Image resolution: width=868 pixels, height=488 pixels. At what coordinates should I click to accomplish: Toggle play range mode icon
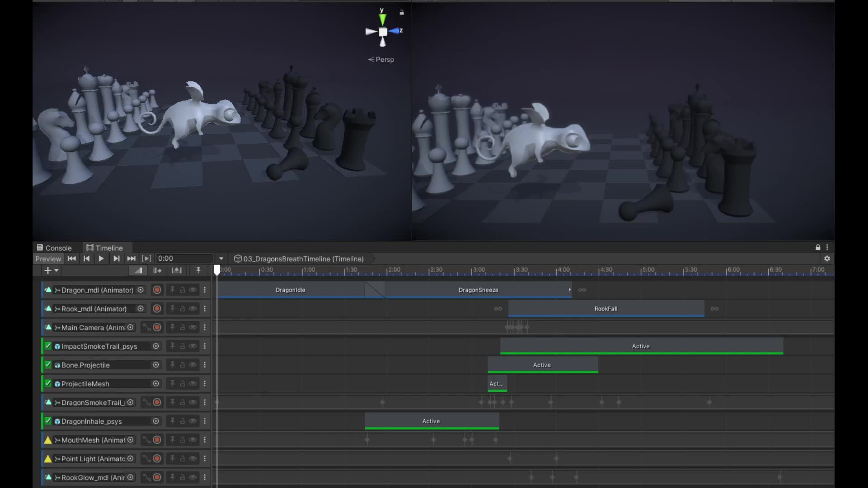(146, 258)
